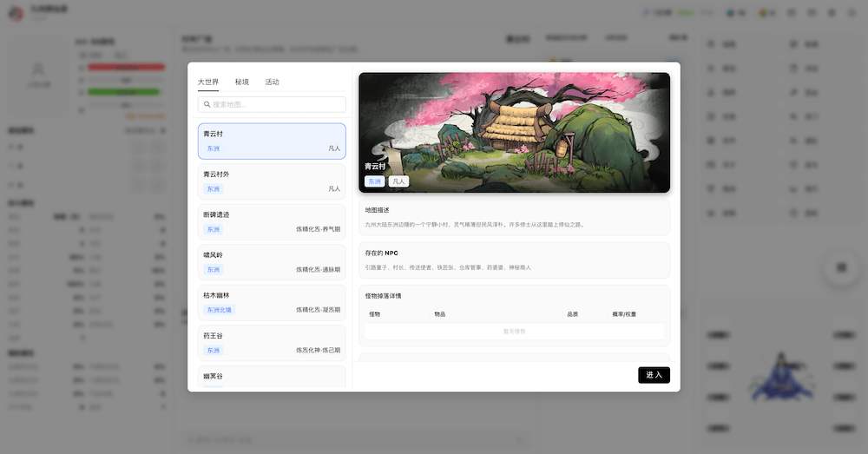Viewport: 868px width, 454px height.
Task: Choose the 幽冥谷 map entry
Action: tap(272, 377)
